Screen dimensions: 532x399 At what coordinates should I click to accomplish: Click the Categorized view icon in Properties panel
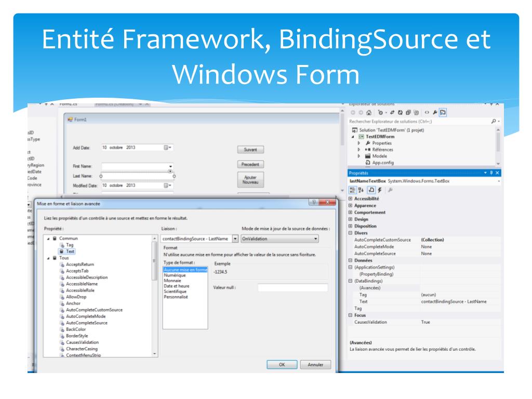[x=353, y=190]
